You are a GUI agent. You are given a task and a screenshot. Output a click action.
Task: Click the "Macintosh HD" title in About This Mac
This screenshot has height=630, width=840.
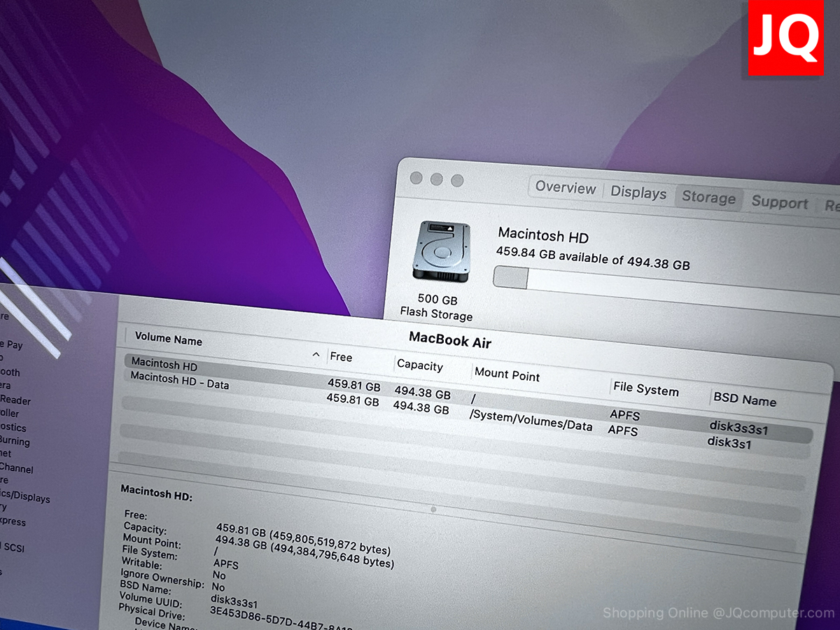click(x=543, y=235)
